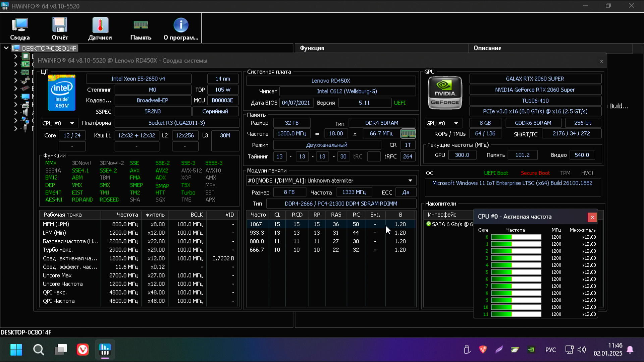
Task: Expand the memory module DIMM_A1 dropdown
Action: (410, 181)
